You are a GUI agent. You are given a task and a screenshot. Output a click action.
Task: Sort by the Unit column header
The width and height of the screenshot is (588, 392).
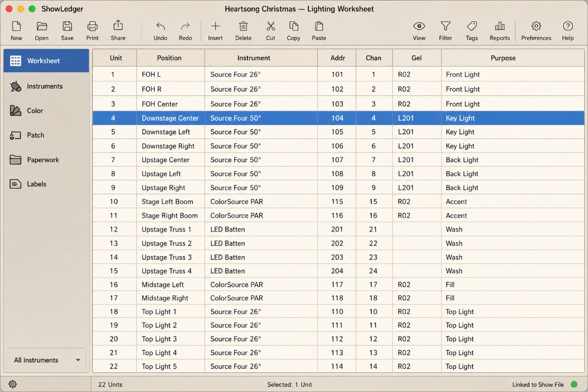click(x=115, y=58)
